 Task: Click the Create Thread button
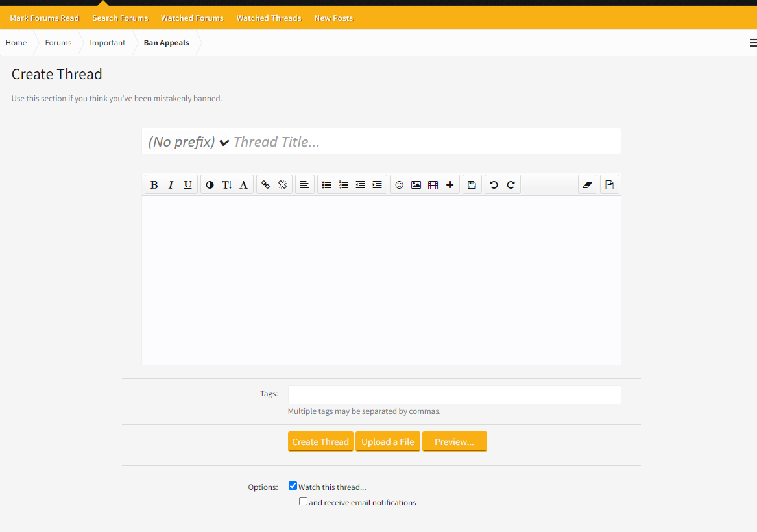(x=320, y=442)
